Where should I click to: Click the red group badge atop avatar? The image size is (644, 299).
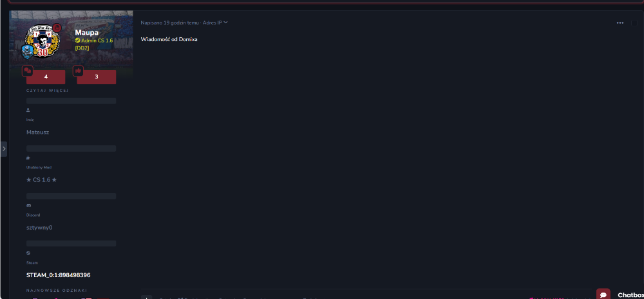pos(57,28)
